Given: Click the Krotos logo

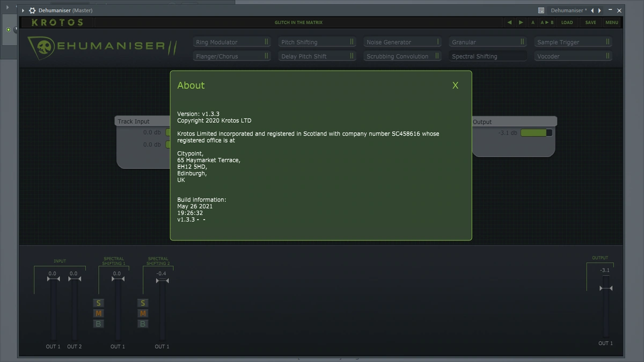Looking at the screenshot, I should pos(57,23).
